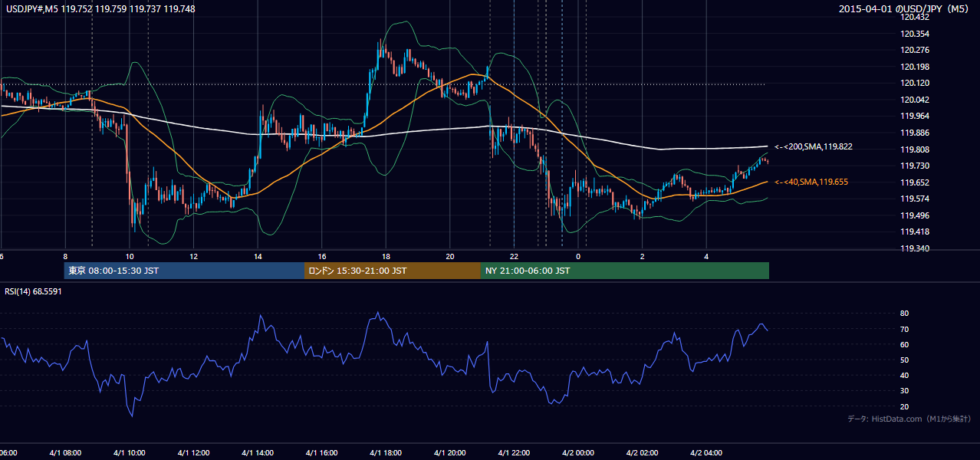
Task: Click RSI axis level 70
Action: pos(905,329)
